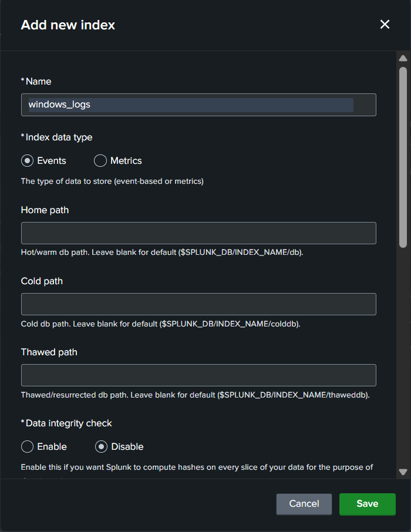Click the Thawed path label
Image resolution: width=411 pixels, height=532 pixels.
(49, 352)
